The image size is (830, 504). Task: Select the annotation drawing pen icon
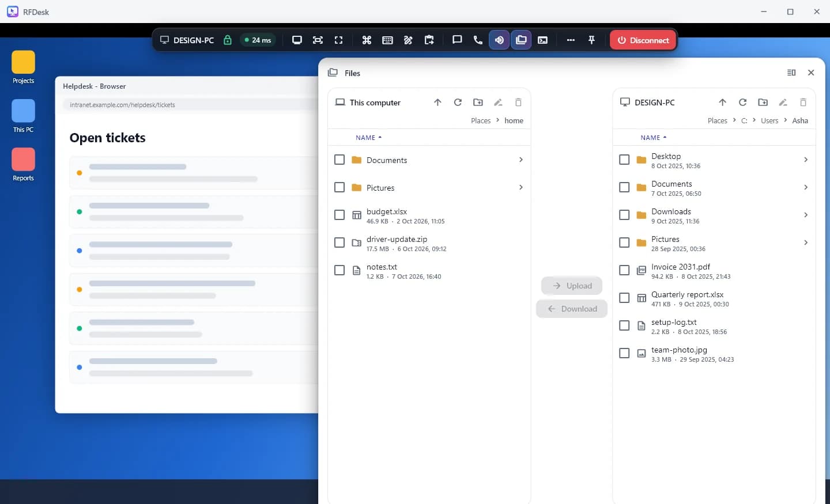coord(408,40)
